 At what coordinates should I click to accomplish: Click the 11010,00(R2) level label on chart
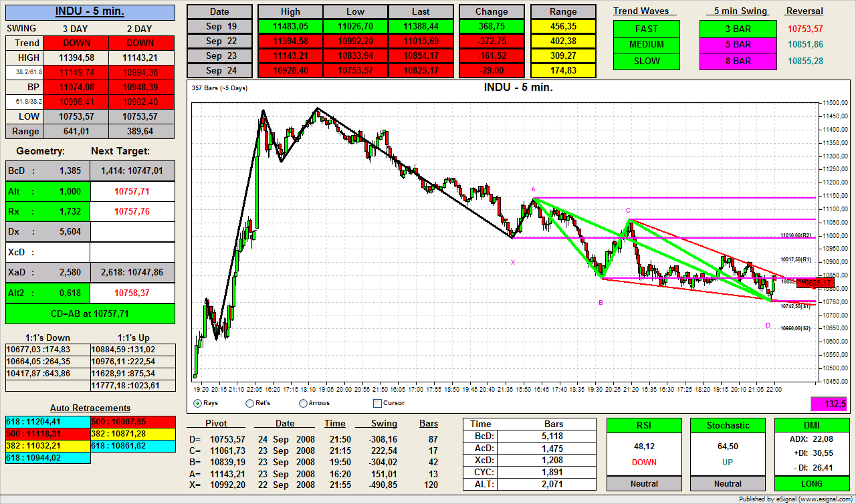[796, 235]
